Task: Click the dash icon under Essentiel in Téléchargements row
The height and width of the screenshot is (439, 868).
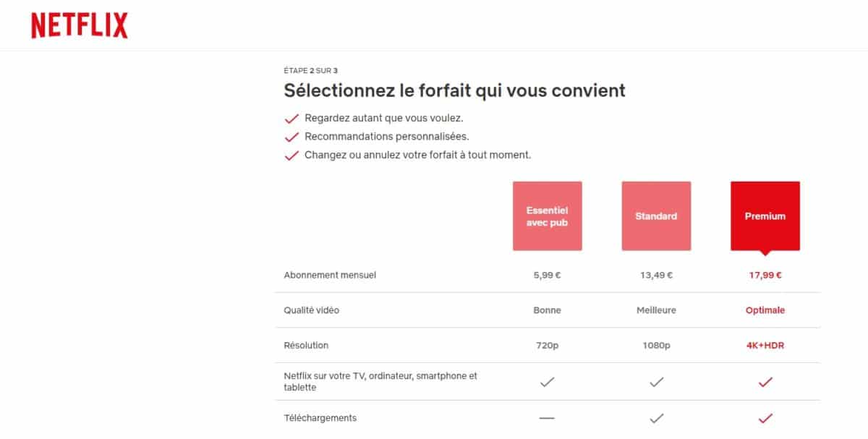Action: click(547, 418)
